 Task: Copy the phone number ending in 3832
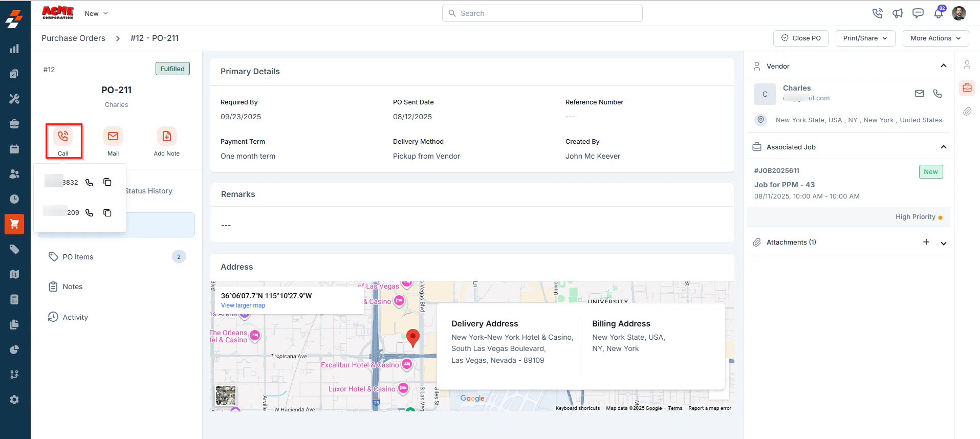click(107, 182)
